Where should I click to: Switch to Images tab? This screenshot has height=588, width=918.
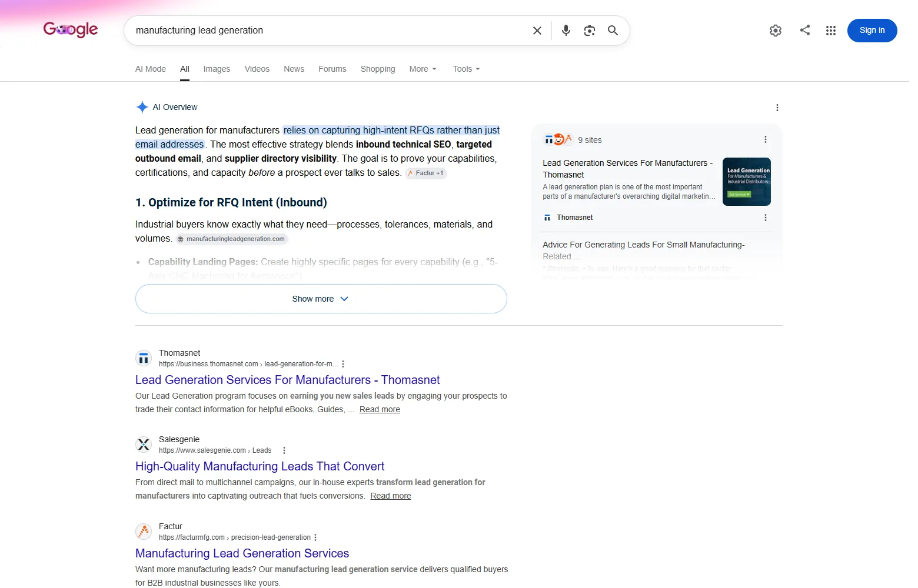[217, 69]
